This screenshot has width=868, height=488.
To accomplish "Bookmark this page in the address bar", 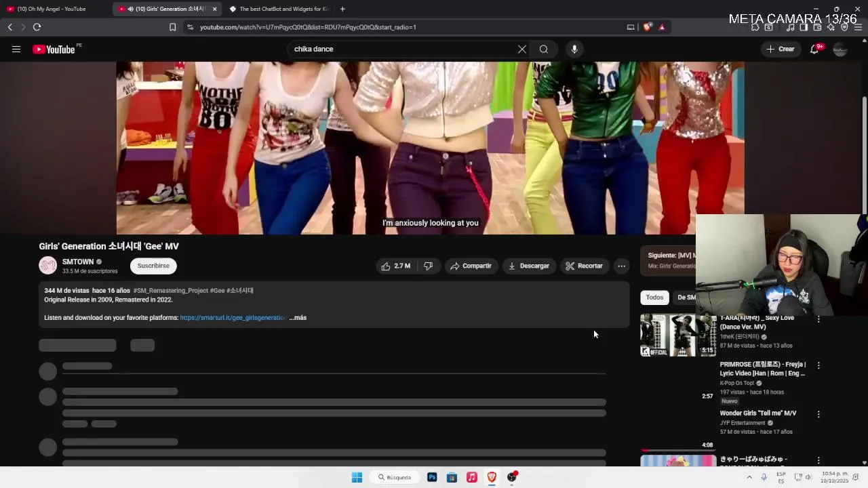I will (x=172, y=27).
